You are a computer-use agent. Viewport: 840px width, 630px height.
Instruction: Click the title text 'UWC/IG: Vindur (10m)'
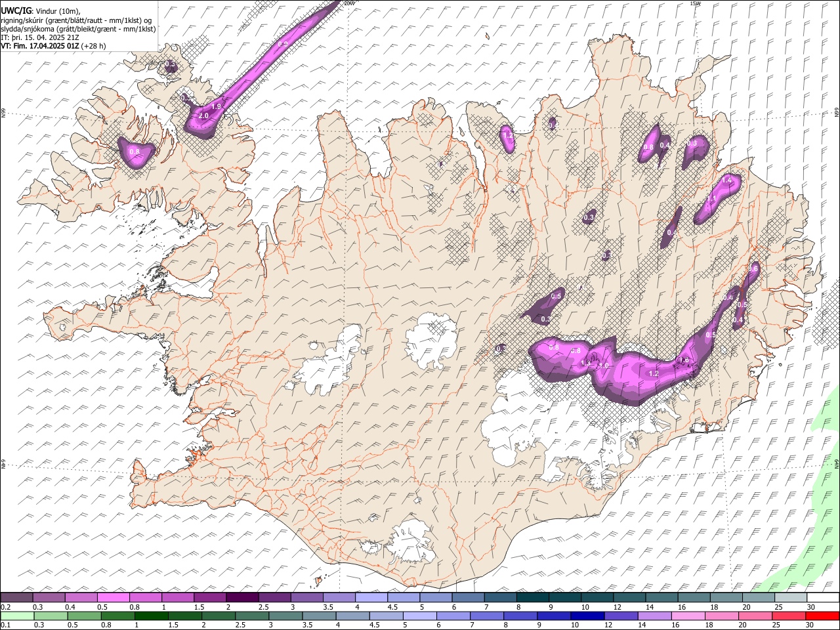click(x=41, y=10)
